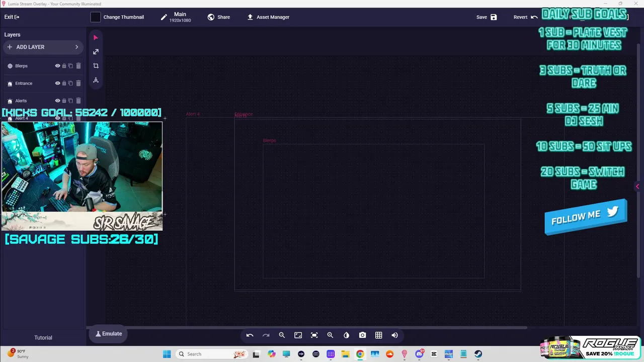Click the Alert 4 label on canvas
Image resolution: width=644 pixels, height=362 pixels.
click(x=193, y=114)
